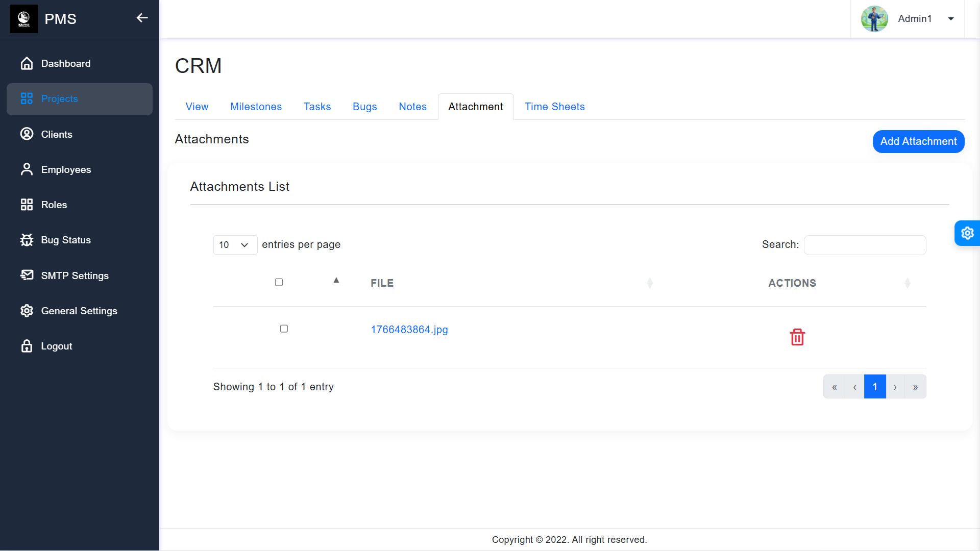Expand the Admin1 user menu arrow

pos(950,19)
